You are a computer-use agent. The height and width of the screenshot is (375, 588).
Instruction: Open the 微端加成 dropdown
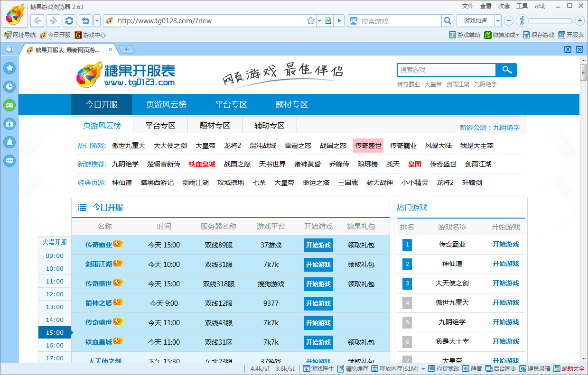502,35
